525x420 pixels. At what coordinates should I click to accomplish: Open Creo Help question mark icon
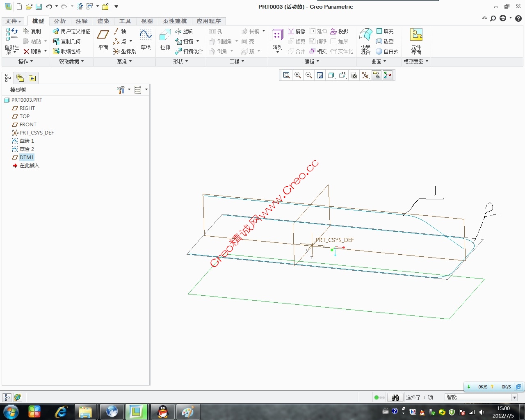[x=518, y=18]
